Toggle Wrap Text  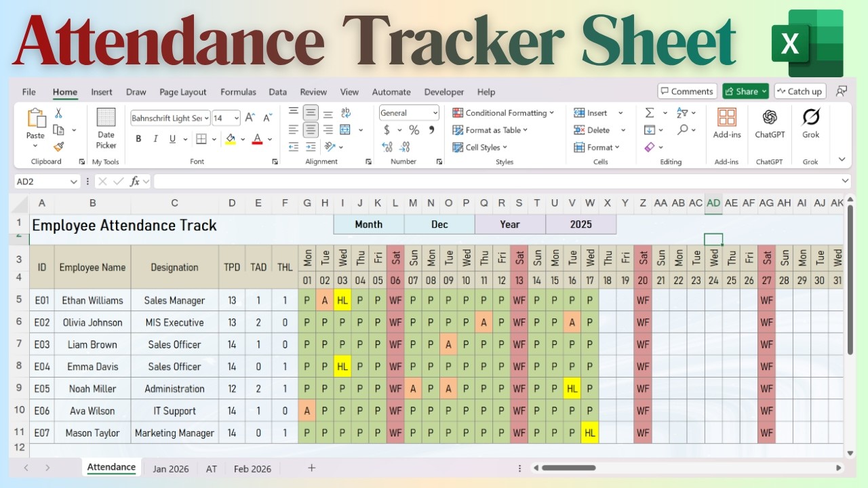346,113
